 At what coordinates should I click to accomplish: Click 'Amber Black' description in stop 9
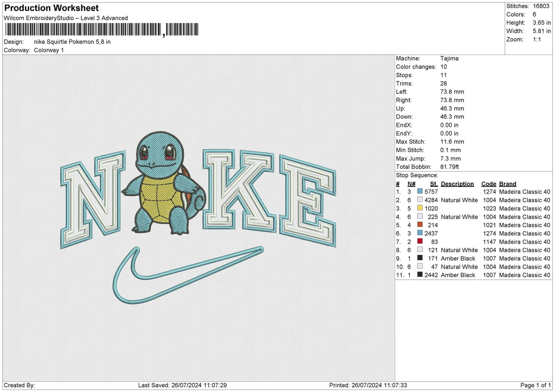pyautogui.click(x=458, y=258)
